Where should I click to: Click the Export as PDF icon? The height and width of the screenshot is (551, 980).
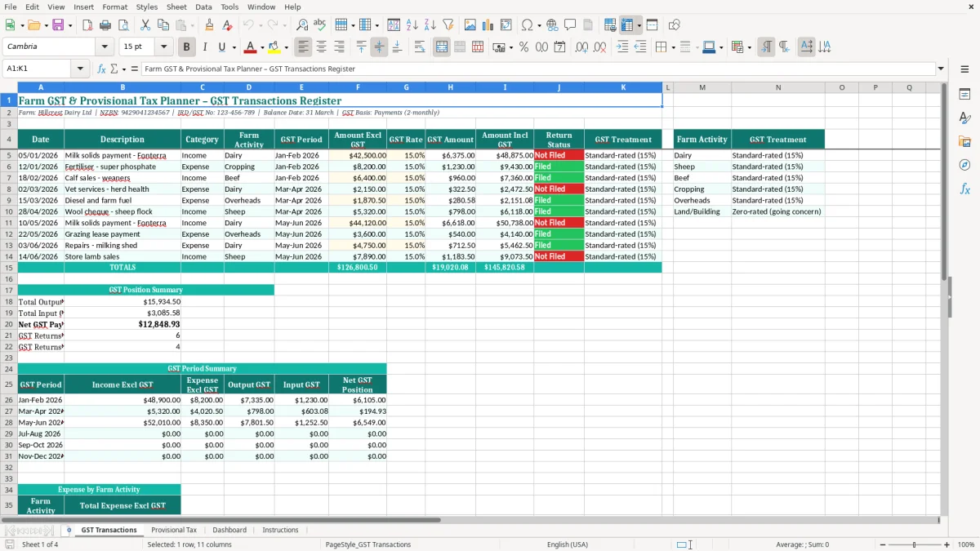pos(87,25)
